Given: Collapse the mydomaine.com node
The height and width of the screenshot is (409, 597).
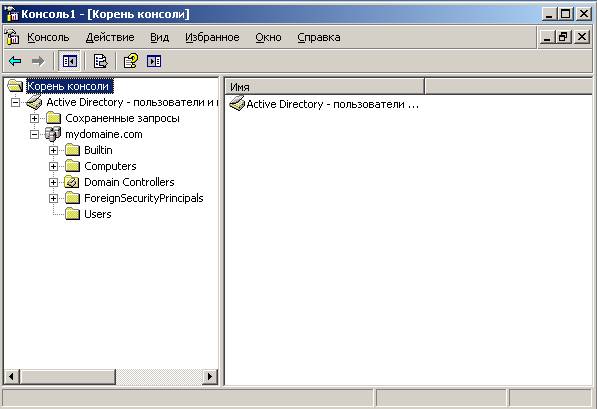Looking at the screenshot, I should [34, 134].
